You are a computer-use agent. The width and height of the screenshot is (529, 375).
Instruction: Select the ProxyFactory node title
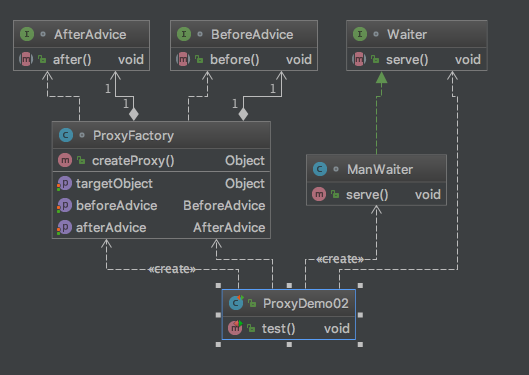133,136
